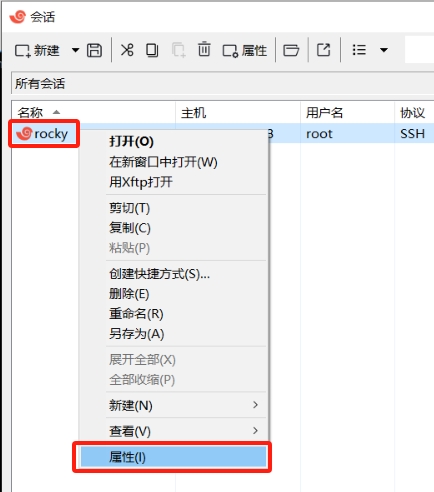434x492 pixels.
Task: Click the cut scissors icon in the toolbar
Action: [127, 50]
